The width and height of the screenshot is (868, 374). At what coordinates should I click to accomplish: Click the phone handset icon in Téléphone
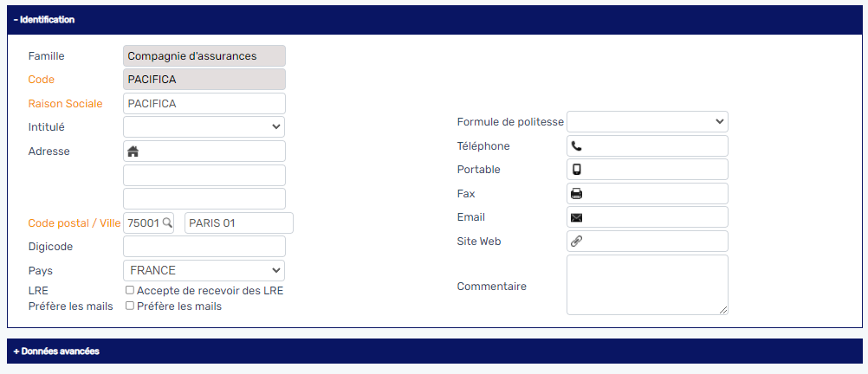[x=577, y=146]
